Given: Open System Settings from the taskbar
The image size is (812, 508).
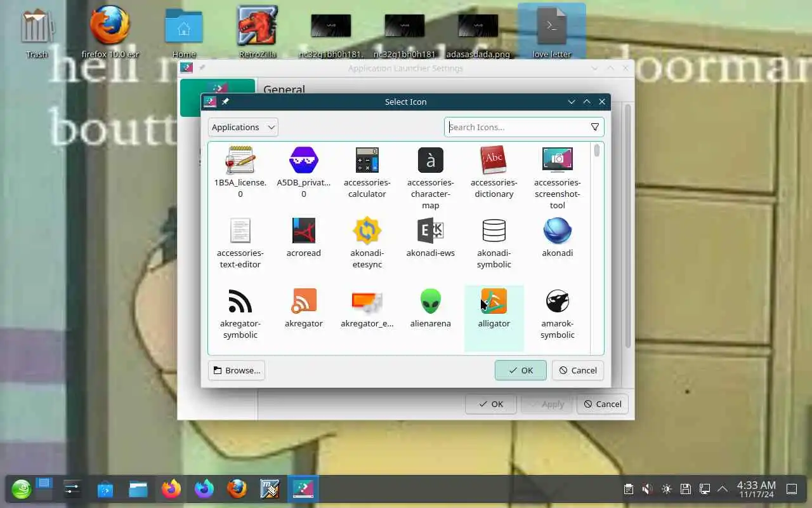Looking at the screenshot, I should pyautogui.click(x=72, y=489).
